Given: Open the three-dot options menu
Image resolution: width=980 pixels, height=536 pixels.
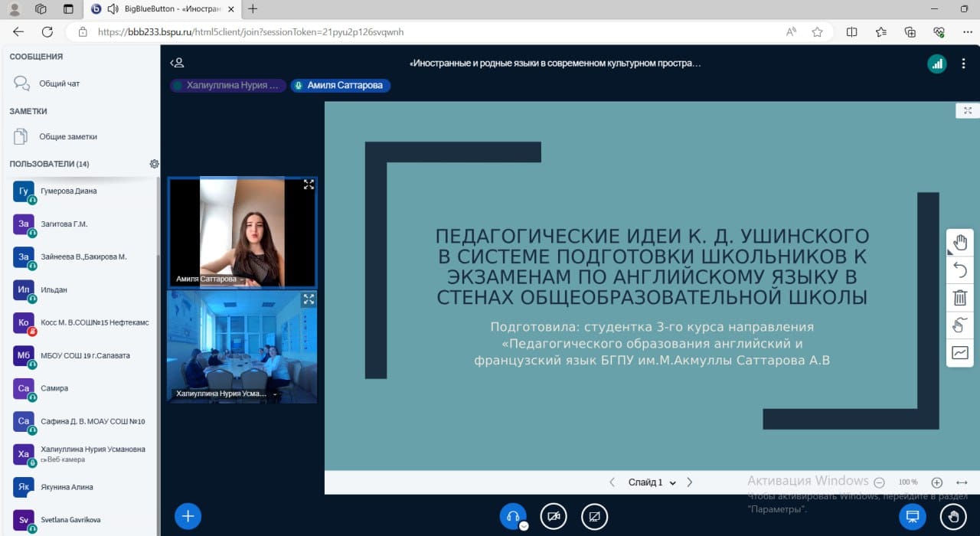Looking at the screenshot, I should click(x=963, y=64).
